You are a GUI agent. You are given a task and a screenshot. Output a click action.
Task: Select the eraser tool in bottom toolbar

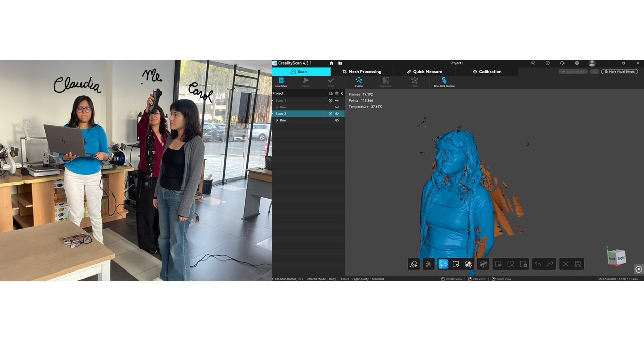pos(414,264)
